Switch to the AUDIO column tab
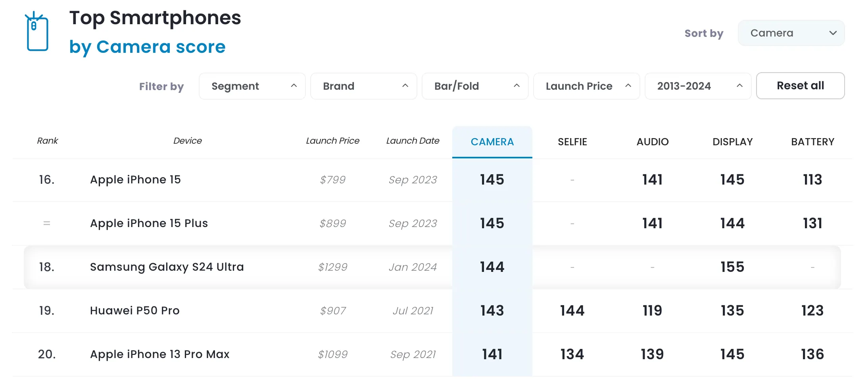This screenshot has height=389, width=868. [x=652, y=142]
